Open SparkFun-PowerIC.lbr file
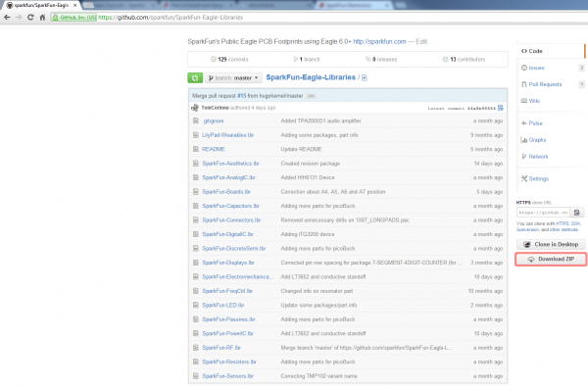This screenshot has height=388, width=588. (227, 334)
